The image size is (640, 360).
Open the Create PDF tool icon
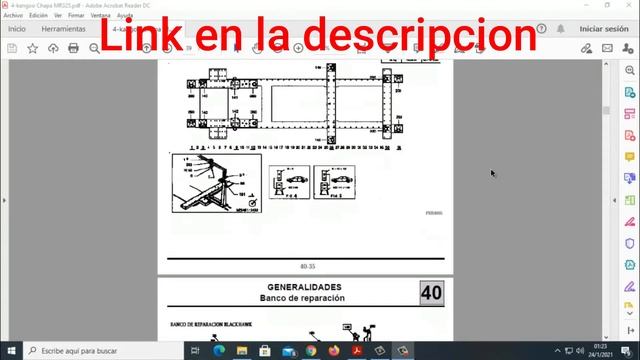[630, 135]
